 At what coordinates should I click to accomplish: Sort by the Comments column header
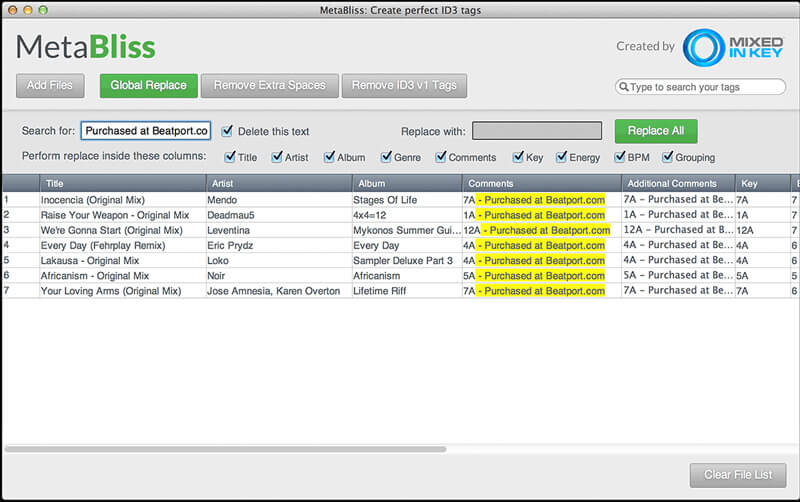[x=542, y=183]
